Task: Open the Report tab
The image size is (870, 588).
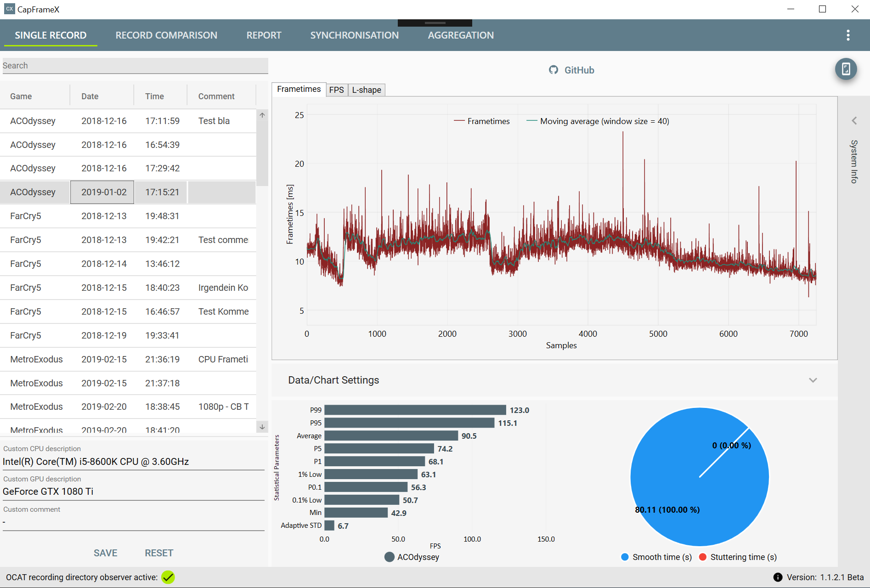Action: pos(264,35)
